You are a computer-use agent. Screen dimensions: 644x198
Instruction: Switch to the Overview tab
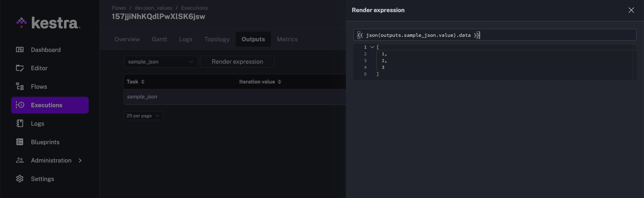coord(127,39)
